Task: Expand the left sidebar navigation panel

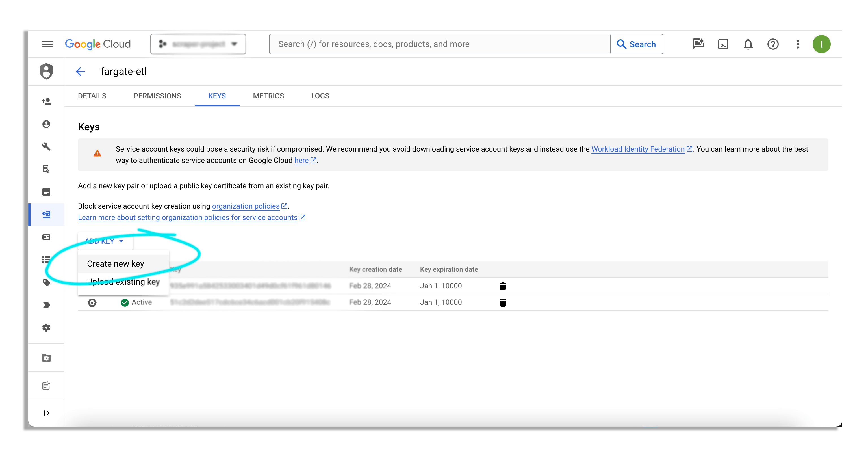Action: (47, 413)
